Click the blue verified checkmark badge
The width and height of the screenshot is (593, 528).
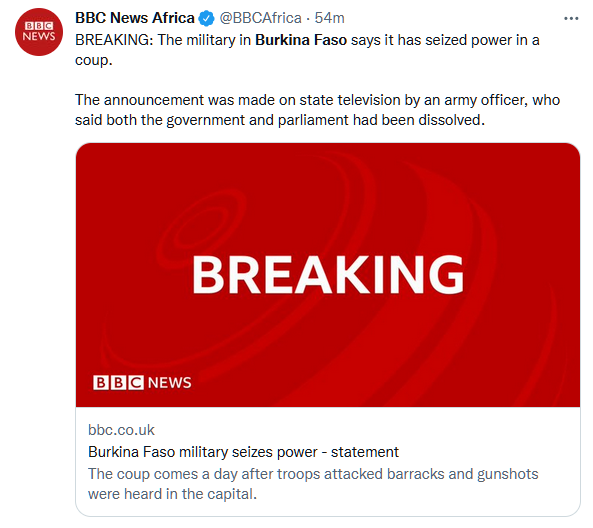(x=206, y=18)
